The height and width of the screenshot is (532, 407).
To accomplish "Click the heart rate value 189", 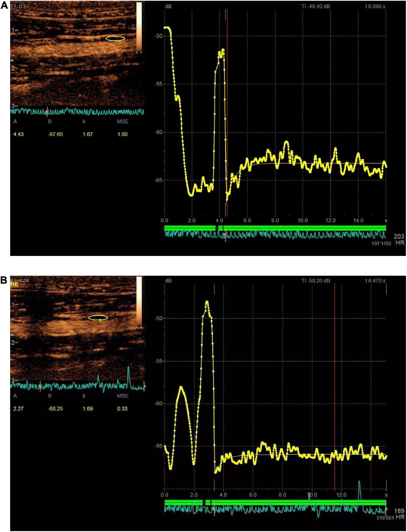I will click(x=399, y=511).
